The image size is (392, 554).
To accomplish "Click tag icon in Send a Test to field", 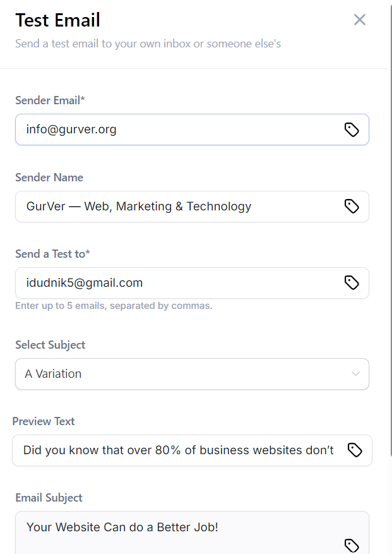I will click(x=352, y=282).
